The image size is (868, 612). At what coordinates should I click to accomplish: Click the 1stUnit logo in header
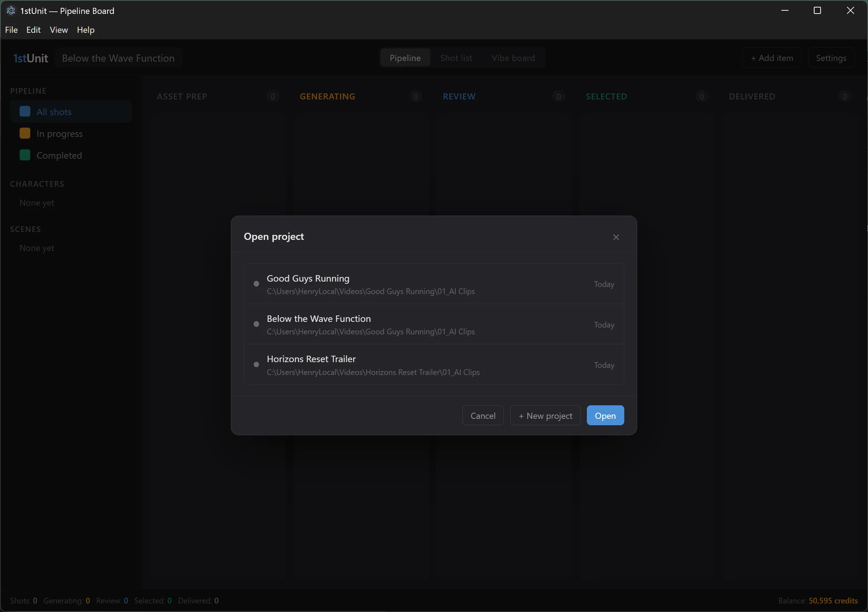tap(31, 58)
